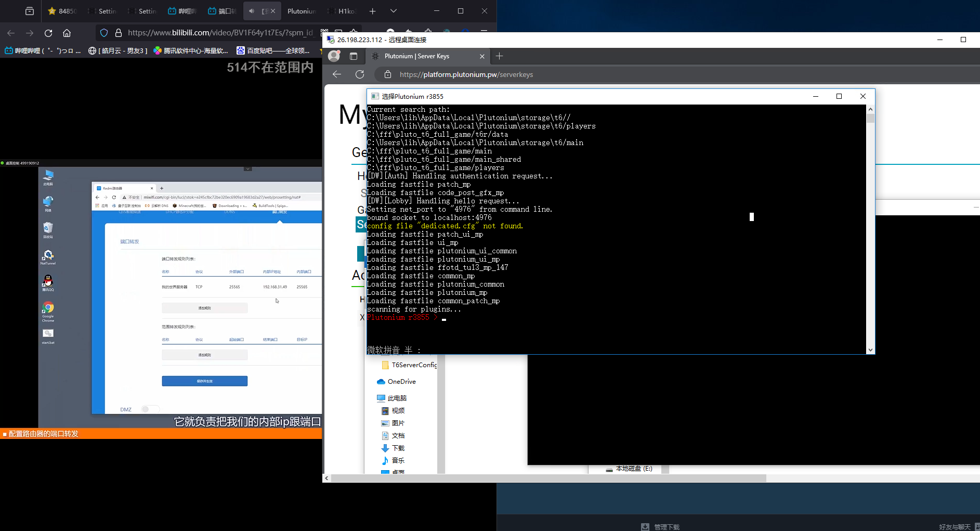Go back in remote Edge browser

[337, 74]
